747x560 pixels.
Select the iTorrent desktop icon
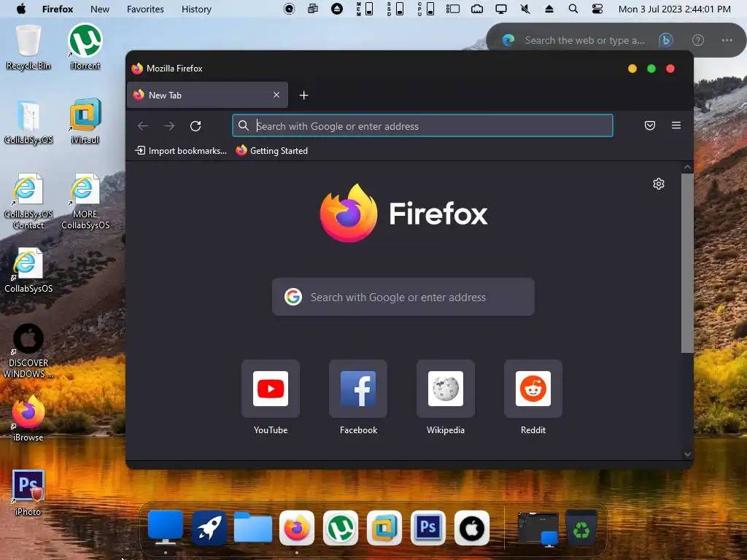(x=85, y=47)
